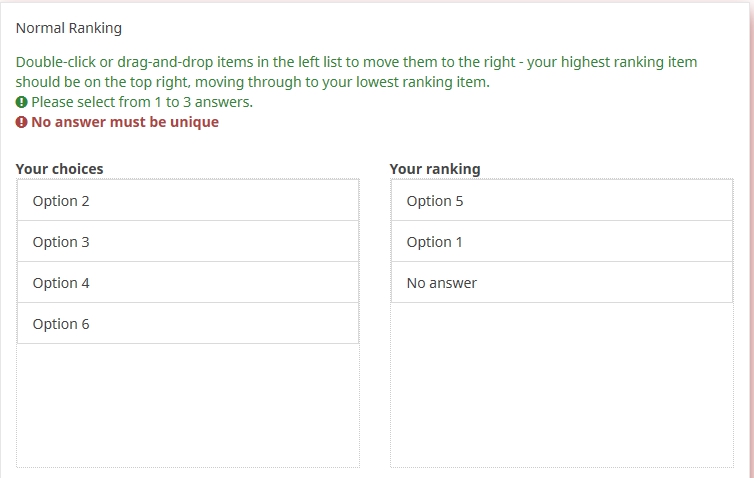Click empty area below Option 6

click(x=187, y=405)
